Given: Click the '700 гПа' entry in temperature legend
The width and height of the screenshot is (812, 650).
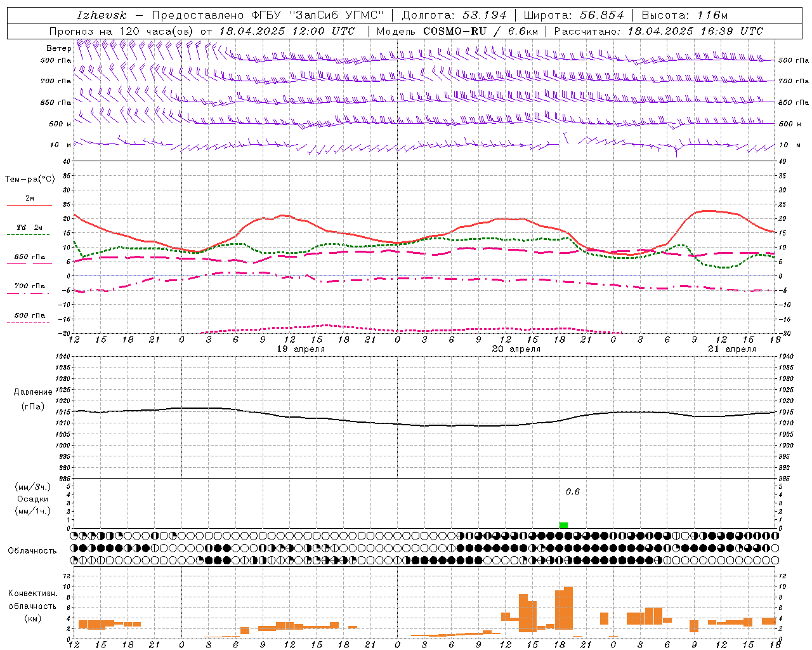Looking at the screenshot, I should [30, 286].
